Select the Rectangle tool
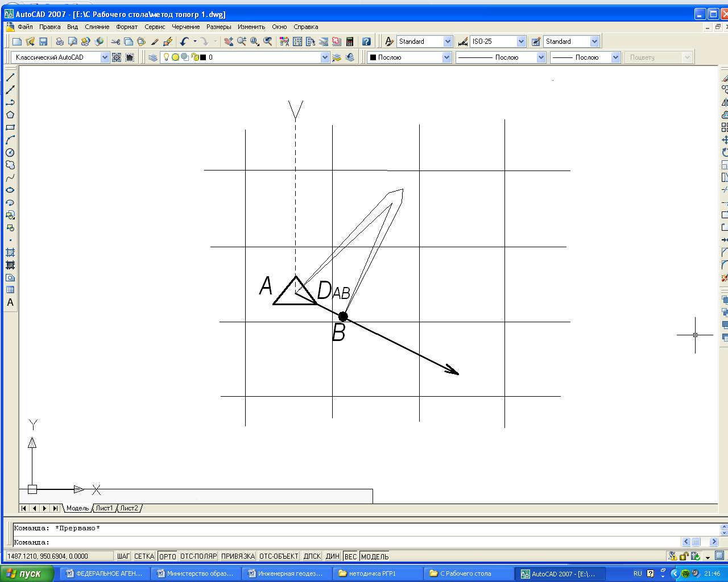This screenshot has height=582, width=728. (10, 127)
